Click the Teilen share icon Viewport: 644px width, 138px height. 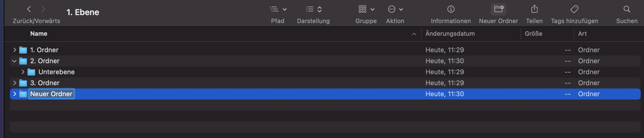click(534, 9)
